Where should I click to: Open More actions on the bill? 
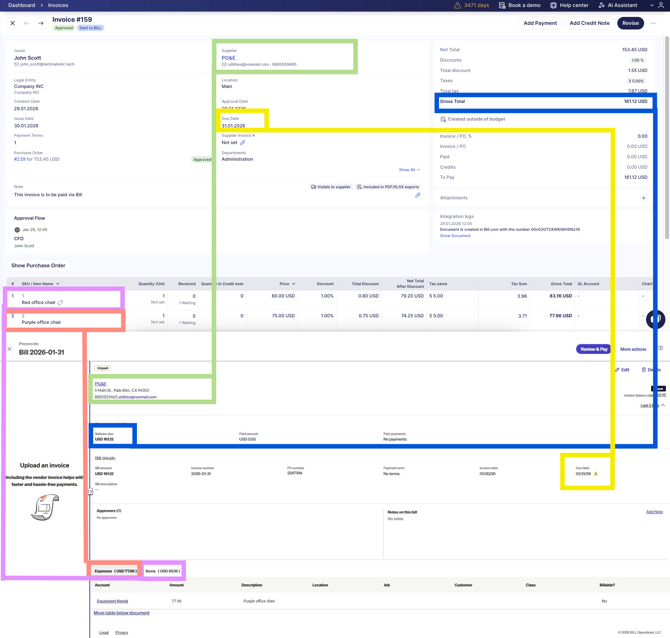pos(633,349)
